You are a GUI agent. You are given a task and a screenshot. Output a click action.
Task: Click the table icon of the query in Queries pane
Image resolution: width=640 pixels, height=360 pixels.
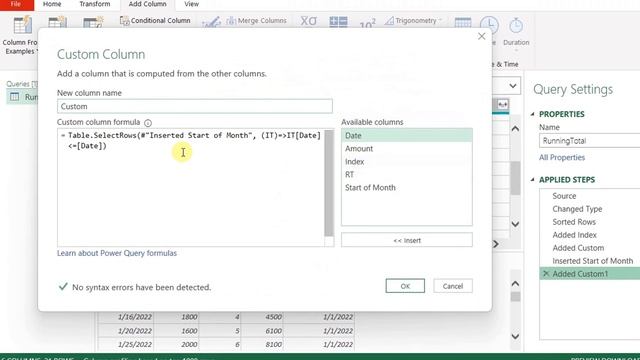coord(14,97)
